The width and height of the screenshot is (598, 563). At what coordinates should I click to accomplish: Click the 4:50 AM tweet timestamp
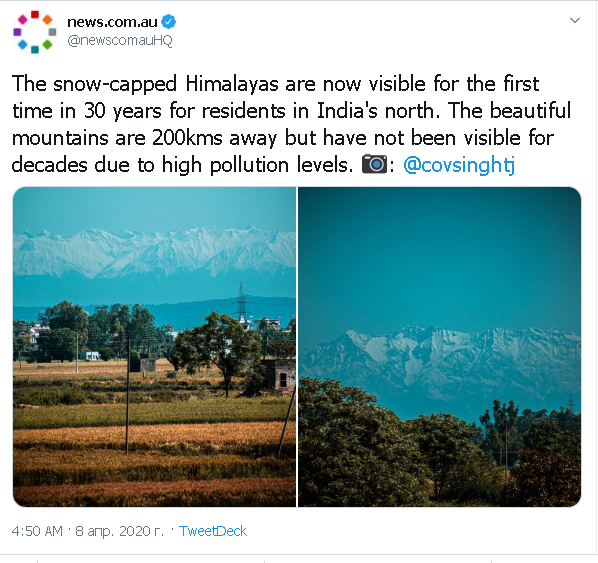pos(37,531)
